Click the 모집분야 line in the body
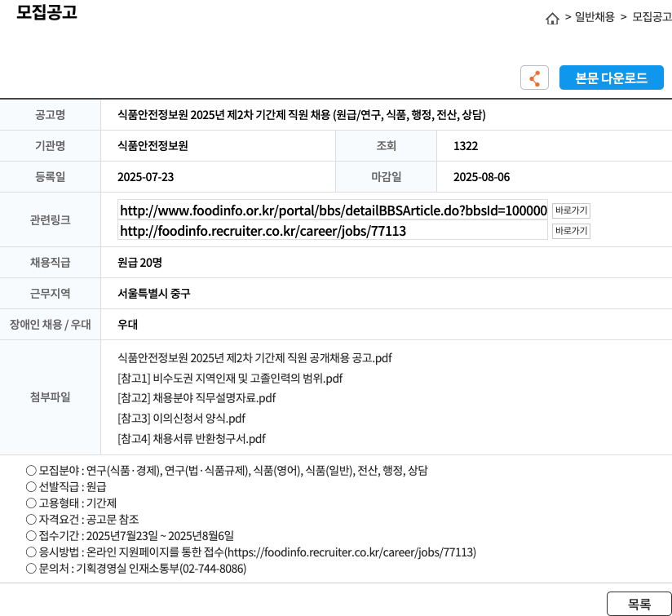This screenshot has height=616, width=672. pos(227,471)
